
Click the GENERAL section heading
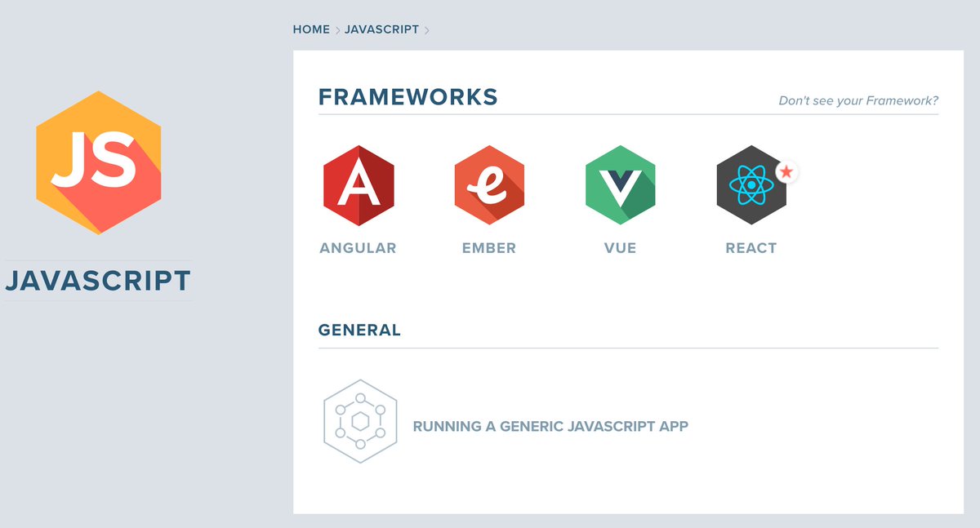tap(359, 331)
